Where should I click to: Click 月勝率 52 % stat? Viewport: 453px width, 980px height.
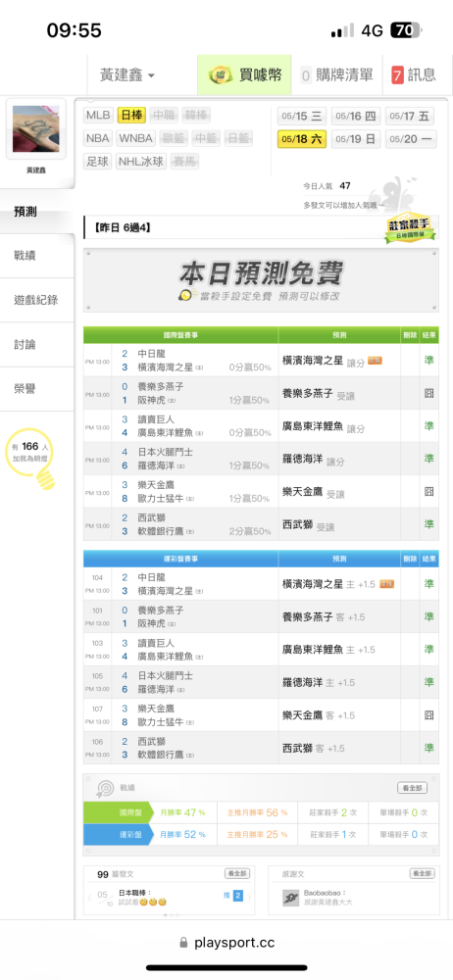click(x=182, y=834)
